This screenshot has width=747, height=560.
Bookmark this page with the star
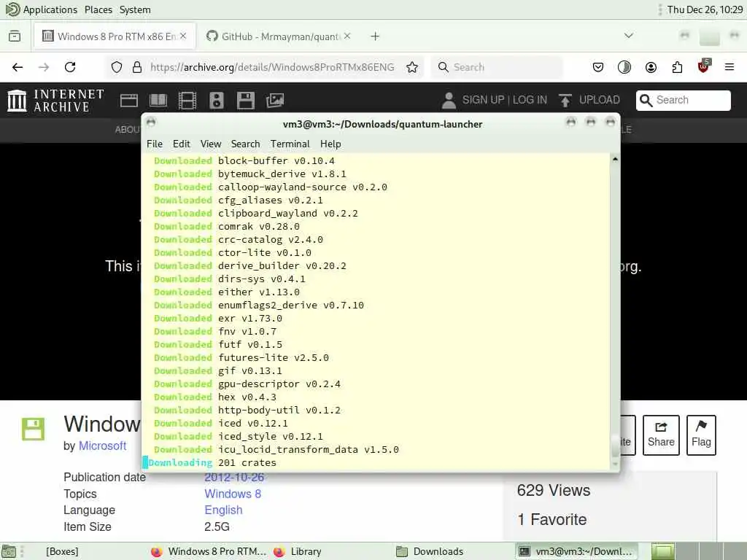(x=412, y=67)
